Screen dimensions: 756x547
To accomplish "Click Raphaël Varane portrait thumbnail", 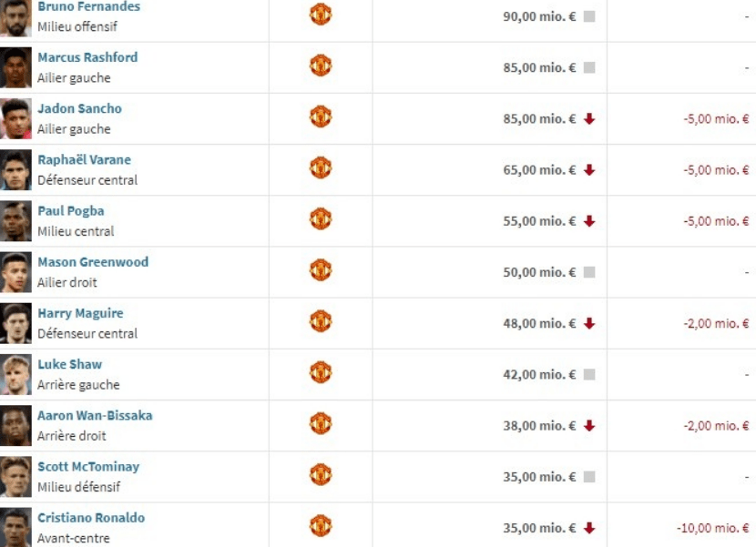I will click(x=15, y=170).
